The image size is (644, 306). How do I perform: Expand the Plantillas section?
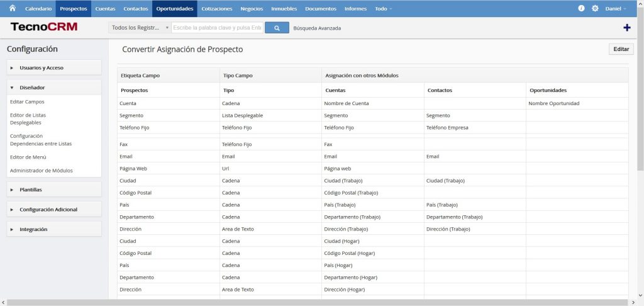click(x=53, y=189)
